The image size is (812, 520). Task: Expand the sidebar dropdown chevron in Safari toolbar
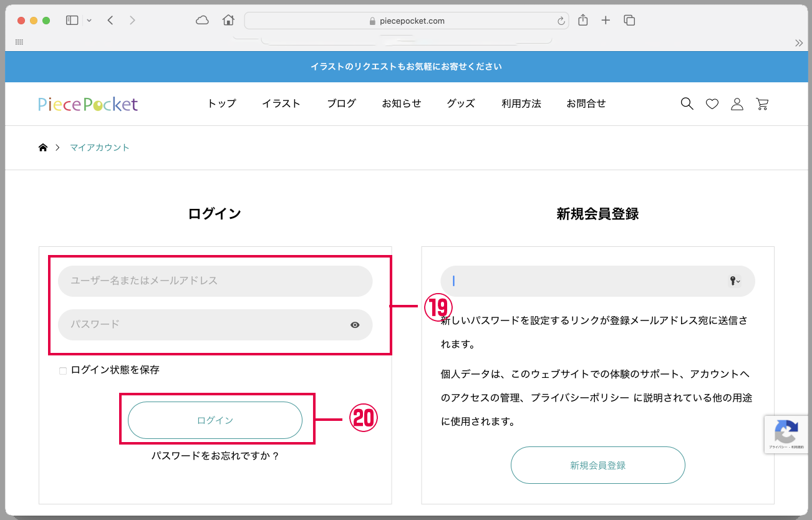click(89, 21)
